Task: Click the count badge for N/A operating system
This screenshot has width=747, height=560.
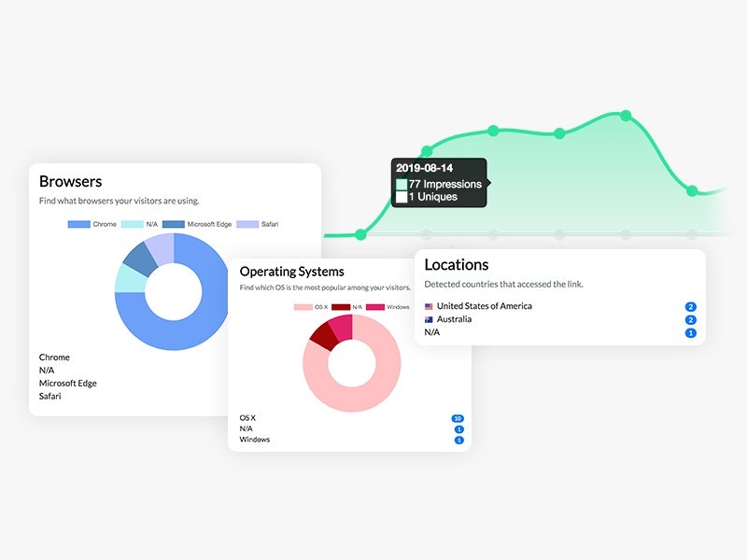Action: [x=458, y=429]
